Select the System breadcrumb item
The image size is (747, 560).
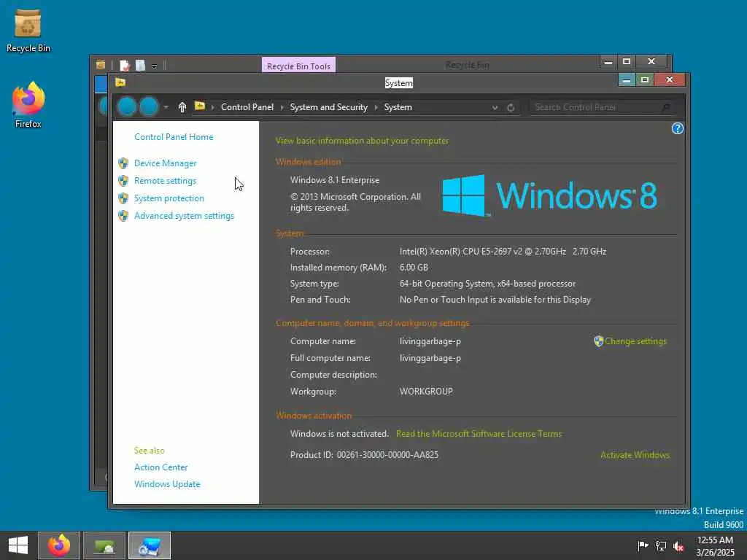[x=398, y=107]
